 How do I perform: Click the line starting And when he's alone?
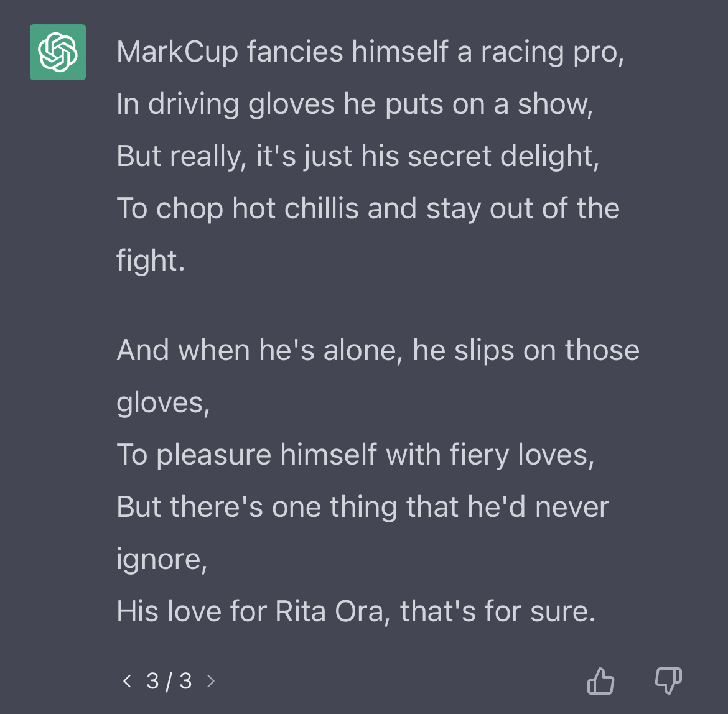(378, 350)
